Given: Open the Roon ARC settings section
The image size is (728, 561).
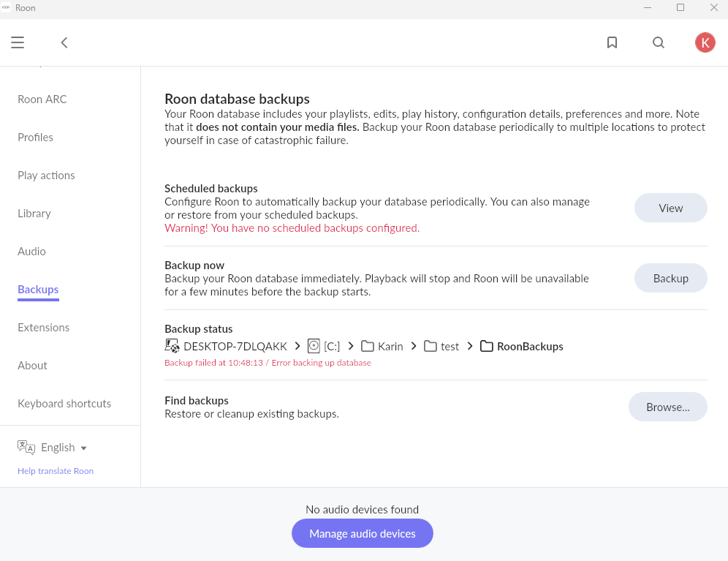Looking at the screenshot, I should pyautogui.click(x=42, y=99).
